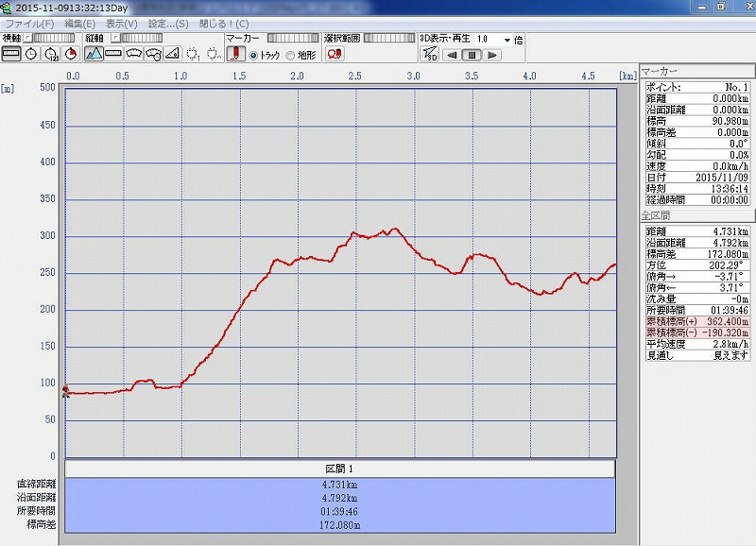Click the 時刻 13:36:14 value
The image size is (756, 546).
point(730,188)
